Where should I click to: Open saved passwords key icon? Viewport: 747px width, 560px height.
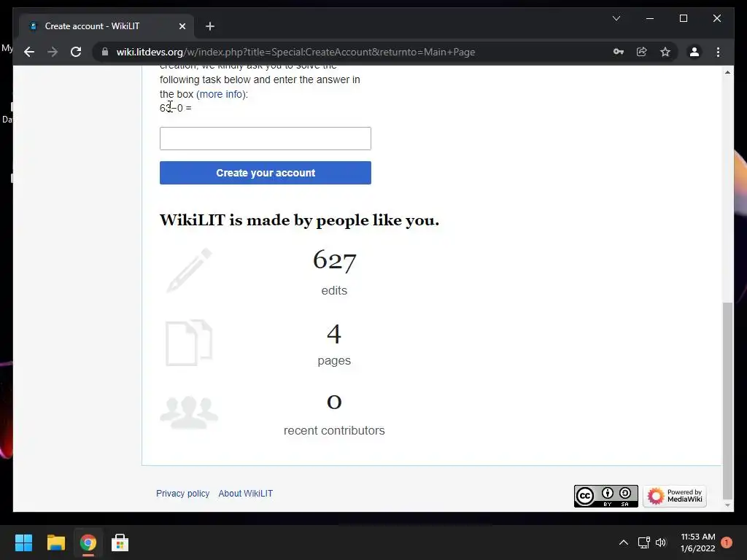619,52
